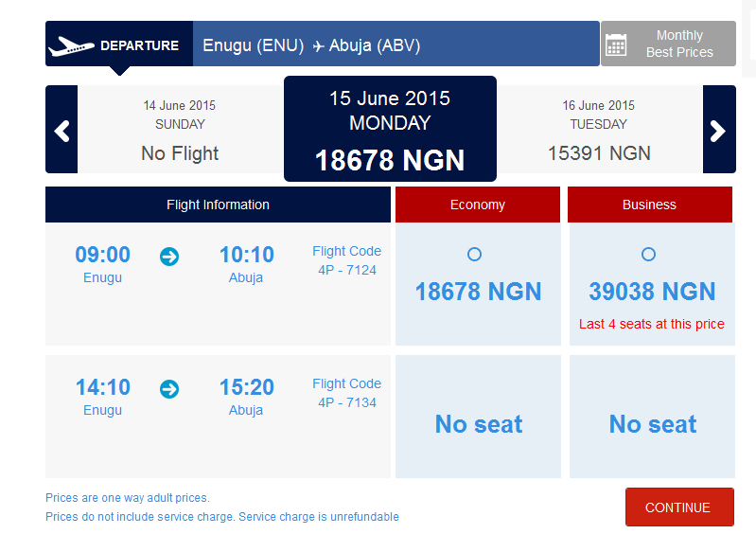This screenshot has height=534, width=756.
Task: Click the Monthly Best Prices calendar icon
Action: pyautogui.click(x=616, y=44)
